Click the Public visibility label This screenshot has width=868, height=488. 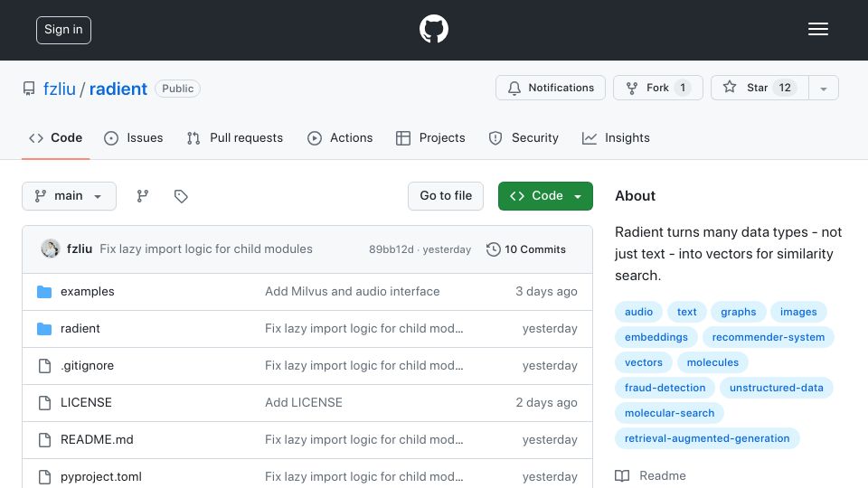point(178,89)
